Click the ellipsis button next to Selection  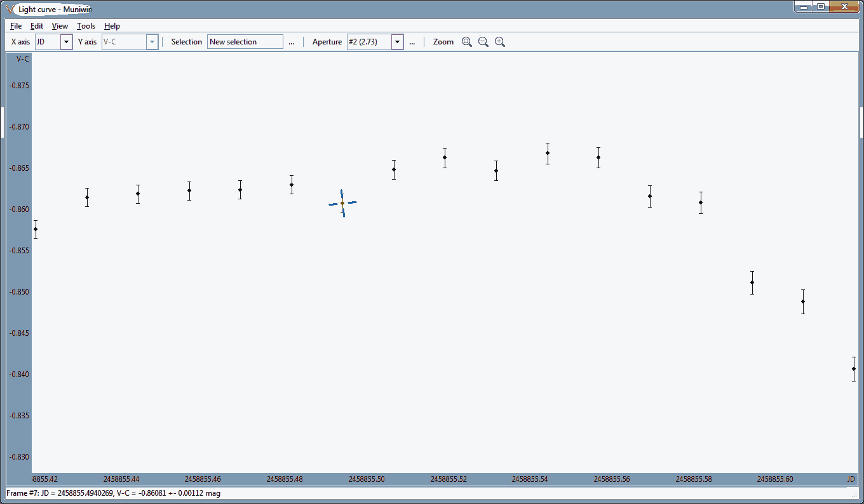click(291, 42)
